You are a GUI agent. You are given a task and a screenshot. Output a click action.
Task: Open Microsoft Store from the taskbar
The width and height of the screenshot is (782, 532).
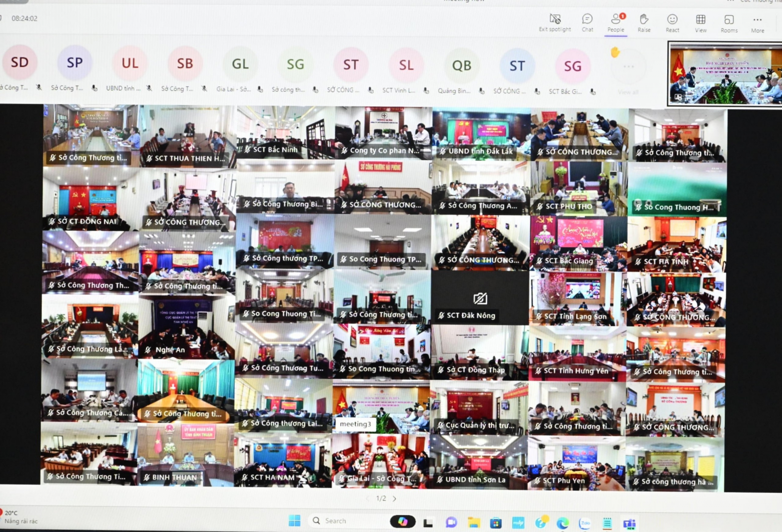coord(496,523)
